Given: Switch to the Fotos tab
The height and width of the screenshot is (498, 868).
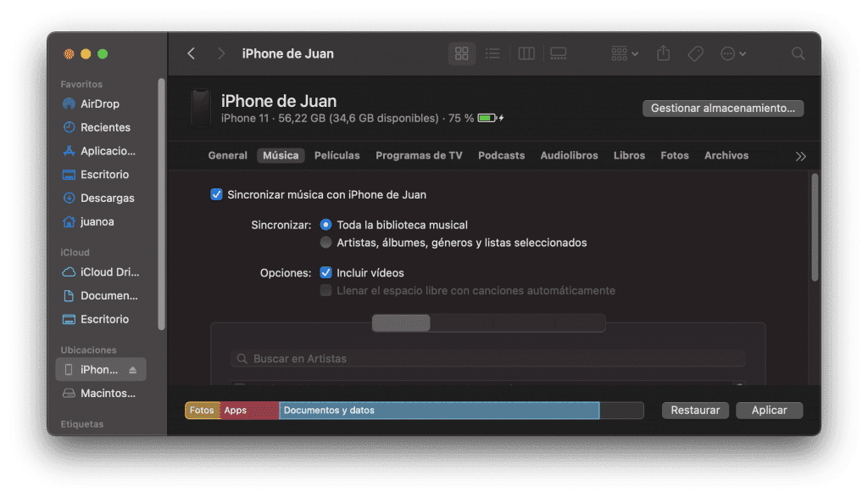Looking at the screenshot, I should pos(675,155).
